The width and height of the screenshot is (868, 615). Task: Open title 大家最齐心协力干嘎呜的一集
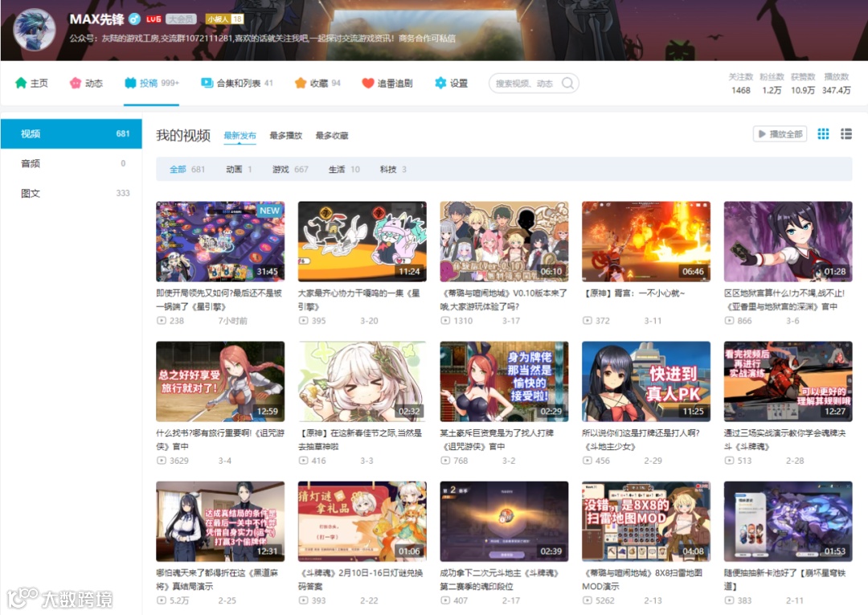click(x=358, y=300)
